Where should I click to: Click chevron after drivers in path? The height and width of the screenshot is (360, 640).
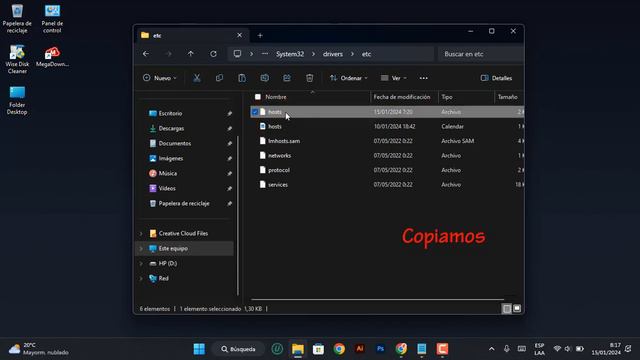click(352, 54)
